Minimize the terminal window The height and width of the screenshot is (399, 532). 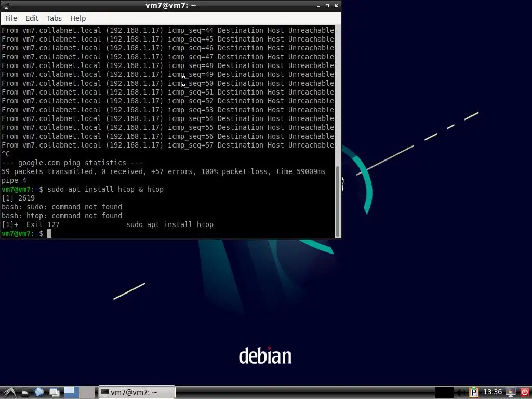point(318,6)
